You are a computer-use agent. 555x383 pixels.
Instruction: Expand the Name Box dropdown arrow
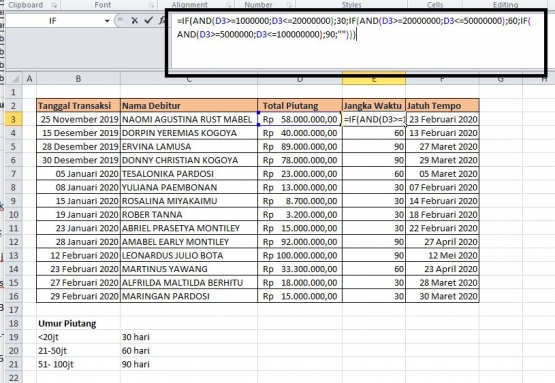point(107,21)
